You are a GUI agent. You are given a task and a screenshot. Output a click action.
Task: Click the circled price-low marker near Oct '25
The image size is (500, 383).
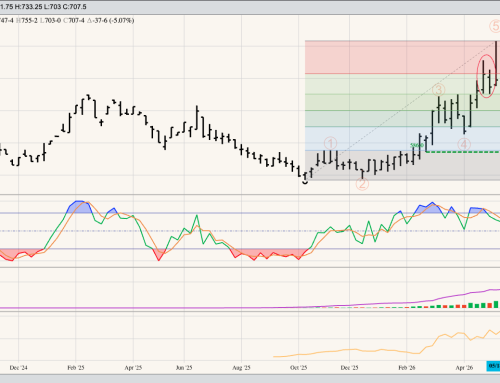pyautogui.click(x=305, y=182)
